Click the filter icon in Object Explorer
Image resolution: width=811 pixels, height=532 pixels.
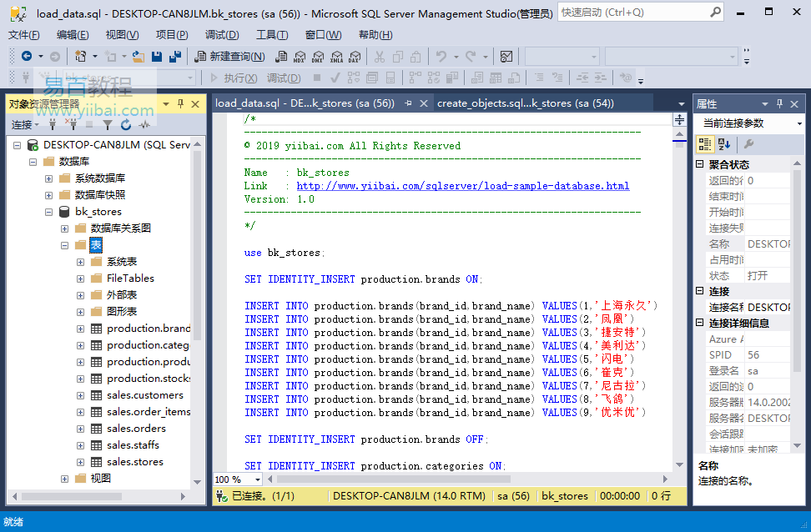click(108, 124)
